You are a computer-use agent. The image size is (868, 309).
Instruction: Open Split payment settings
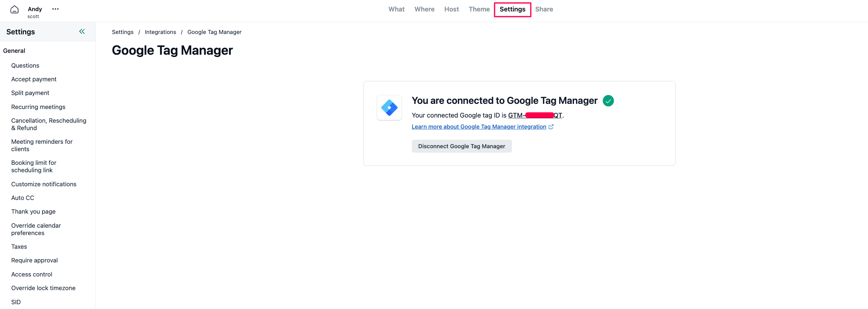click(x=30, y=93)
